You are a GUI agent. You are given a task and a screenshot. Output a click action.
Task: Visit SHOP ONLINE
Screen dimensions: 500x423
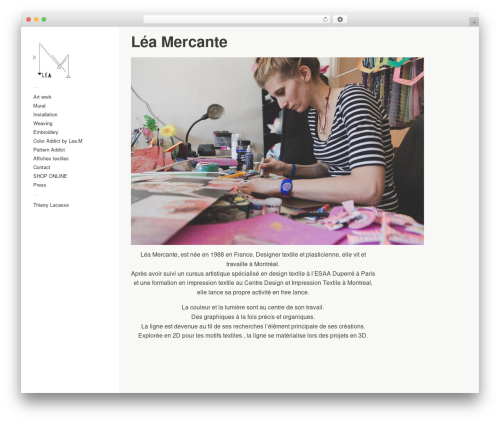pos(50,176)
